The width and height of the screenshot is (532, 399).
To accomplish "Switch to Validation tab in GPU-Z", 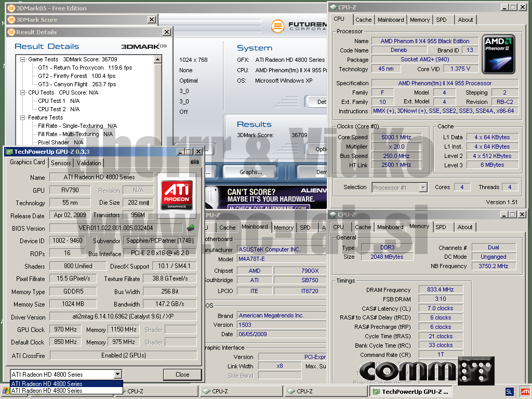I will [x=89, y=163].
